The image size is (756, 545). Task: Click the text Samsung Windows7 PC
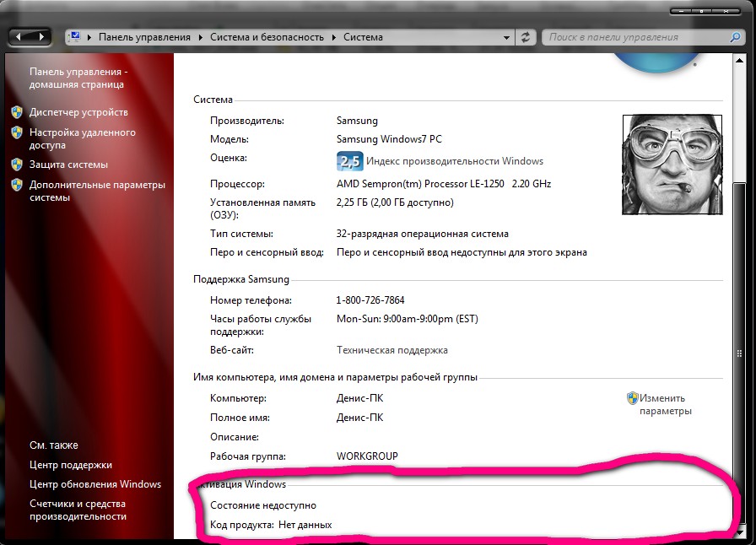click(389, 139)
